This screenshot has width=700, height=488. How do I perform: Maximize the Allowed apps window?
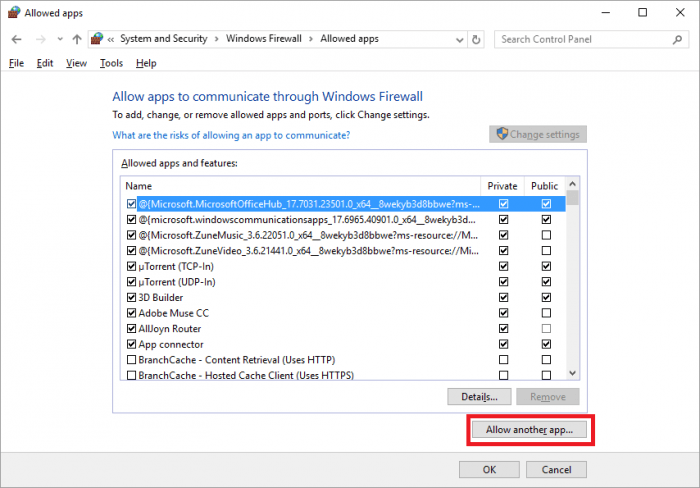642,13
